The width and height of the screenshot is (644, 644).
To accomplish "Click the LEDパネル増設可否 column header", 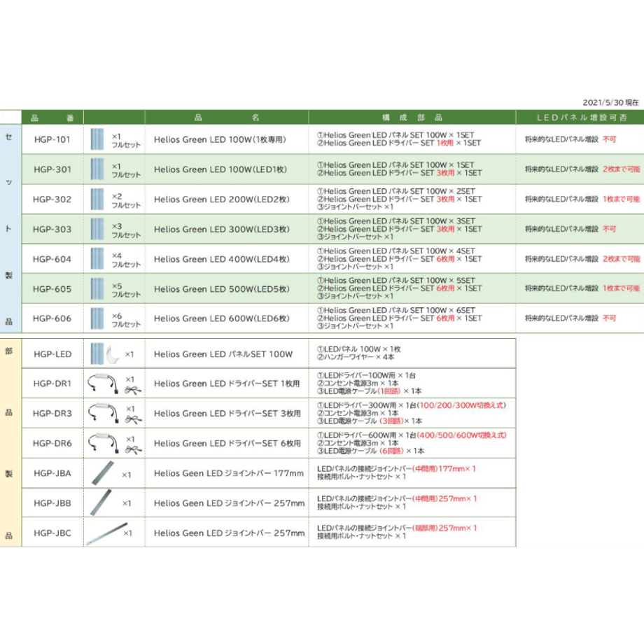I will (581, 118).
